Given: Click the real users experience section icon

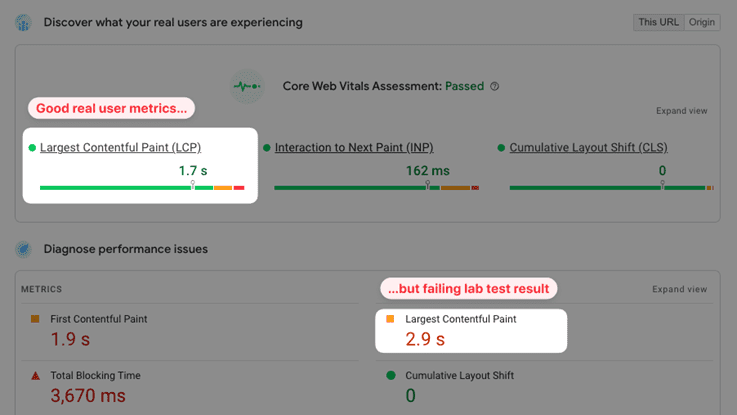Looking at the screenshot, I should tap(23, 23).
